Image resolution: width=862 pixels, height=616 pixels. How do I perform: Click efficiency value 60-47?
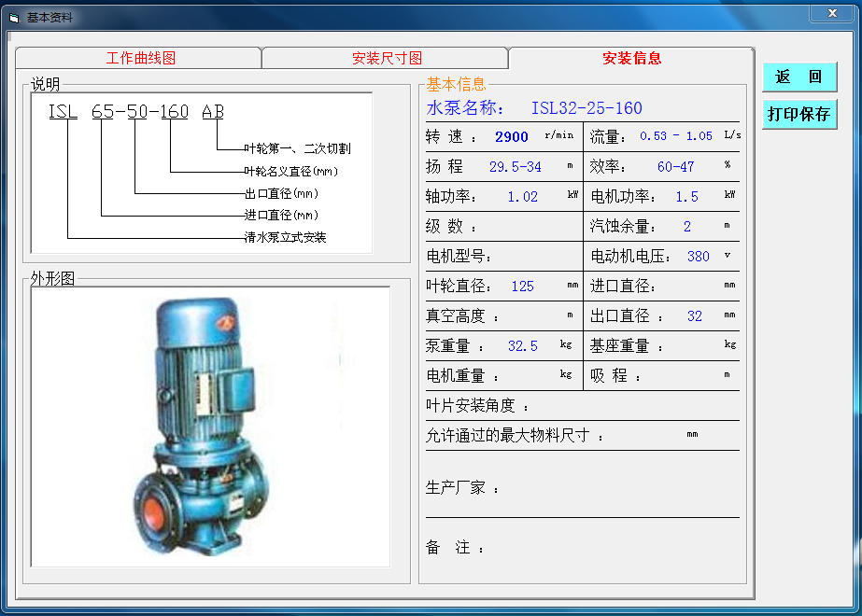click(x=675, y=167)
